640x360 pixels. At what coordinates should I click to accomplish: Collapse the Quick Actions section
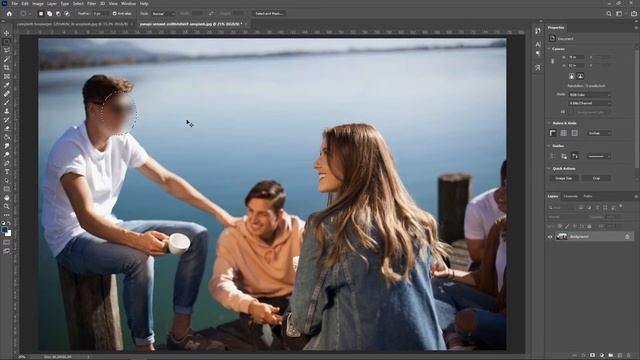(549, 169)
